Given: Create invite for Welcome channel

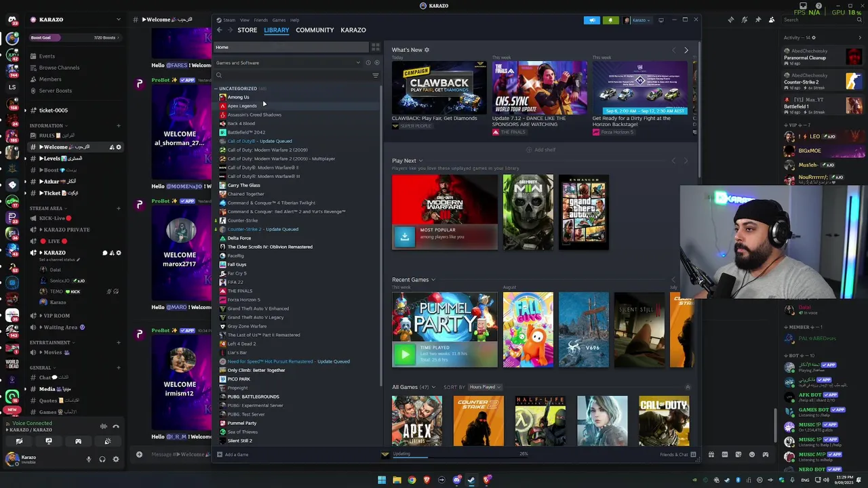Looking at the screenshot, I should [x=111, y=147].
